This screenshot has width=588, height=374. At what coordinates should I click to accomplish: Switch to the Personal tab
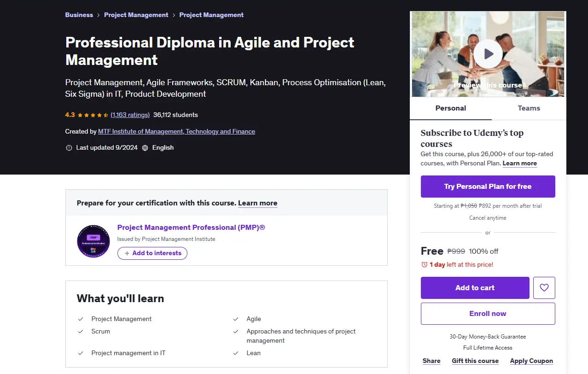[x=451, y=108]
